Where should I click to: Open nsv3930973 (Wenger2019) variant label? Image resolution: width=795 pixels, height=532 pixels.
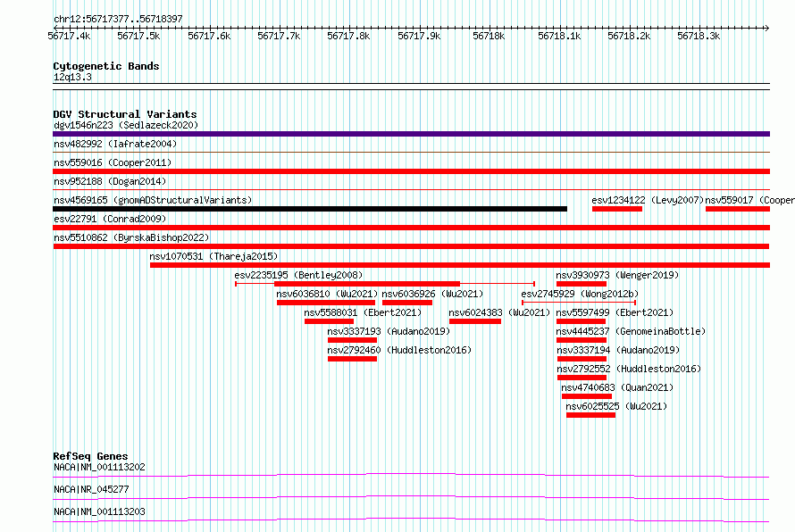tap(617, 275)
